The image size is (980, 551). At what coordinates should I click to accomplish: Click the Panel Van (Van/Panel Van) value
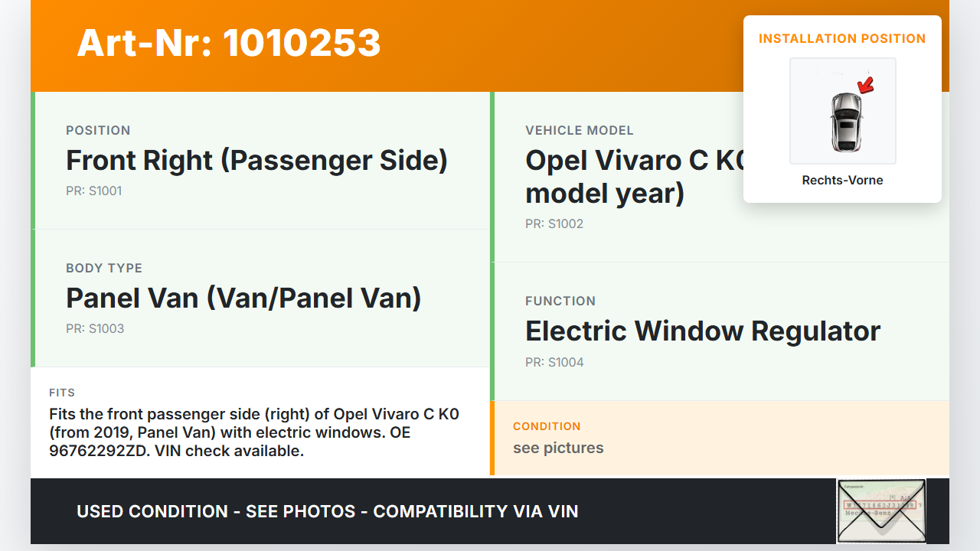(x=243, y=298)
